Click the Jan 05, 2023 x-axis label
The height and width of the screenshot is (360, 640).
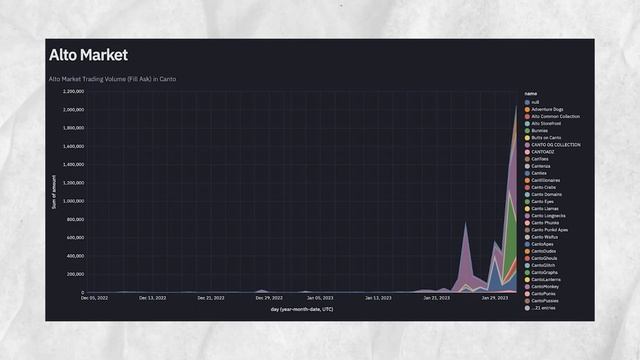(x=320, y=298)
